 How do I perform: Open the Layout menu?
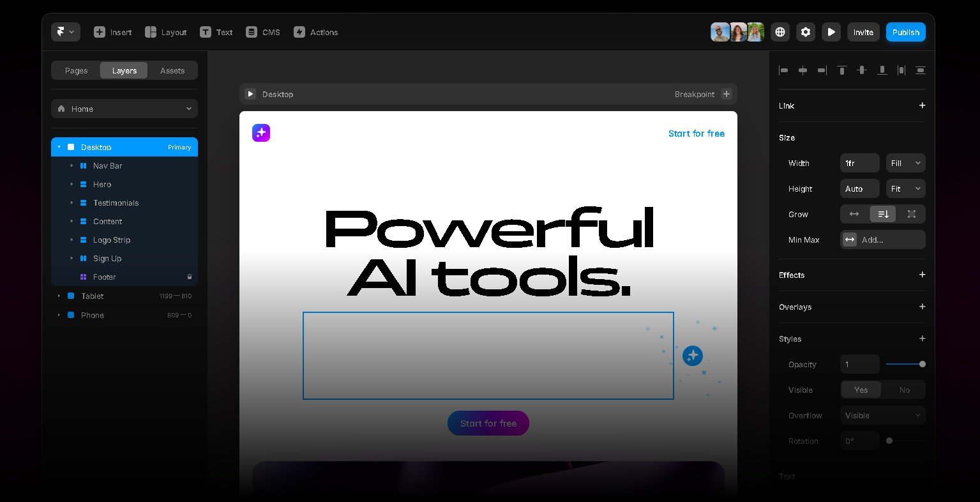click(x=165, y=32)
